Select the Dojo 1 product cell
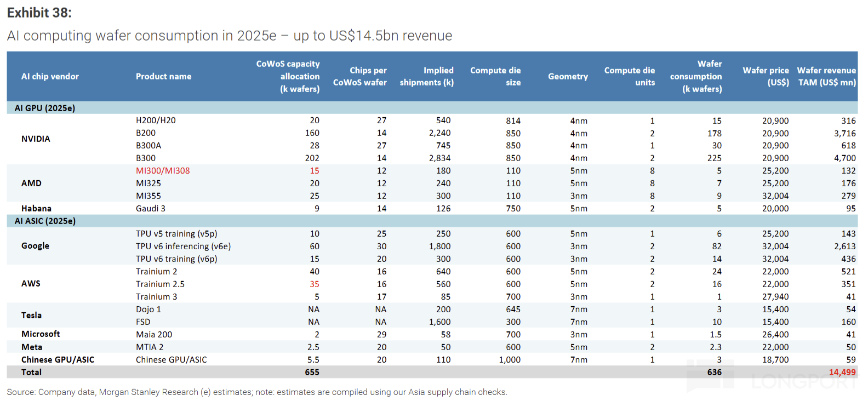 pyautogui.click(x=149, y=310)
